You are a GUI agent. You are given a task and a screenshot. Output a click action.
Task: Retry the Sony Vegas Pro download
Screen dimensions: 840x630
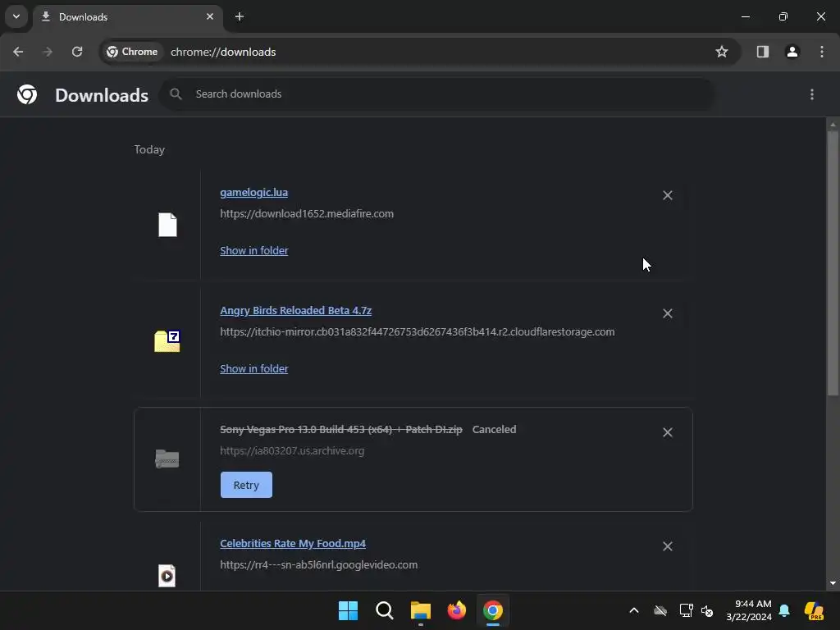coord(246,485)
